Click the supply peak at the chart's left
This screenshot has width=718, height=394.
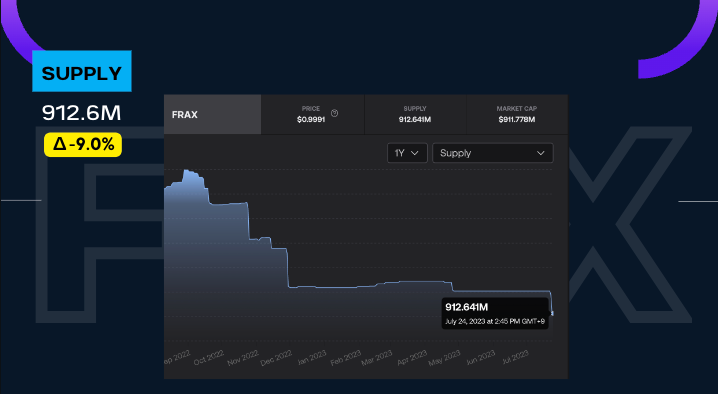click(x=187, y=171)
